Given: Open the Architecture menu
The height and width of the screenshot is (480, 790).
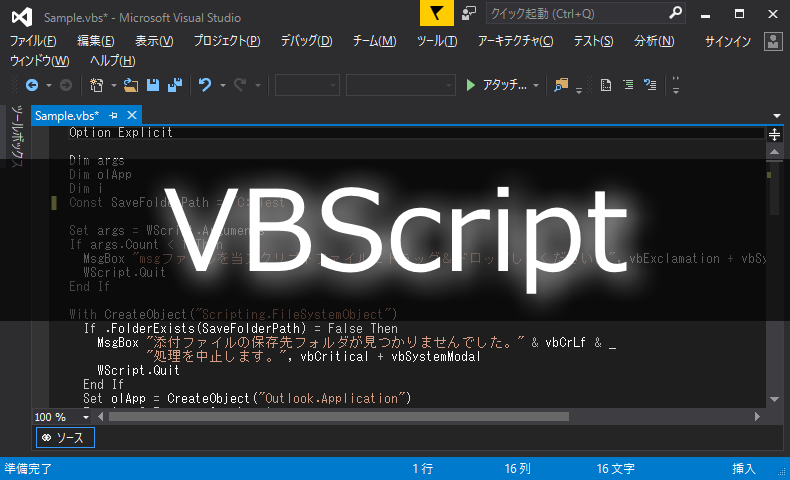Looking at the screenshot, I should tap(515, 41).
